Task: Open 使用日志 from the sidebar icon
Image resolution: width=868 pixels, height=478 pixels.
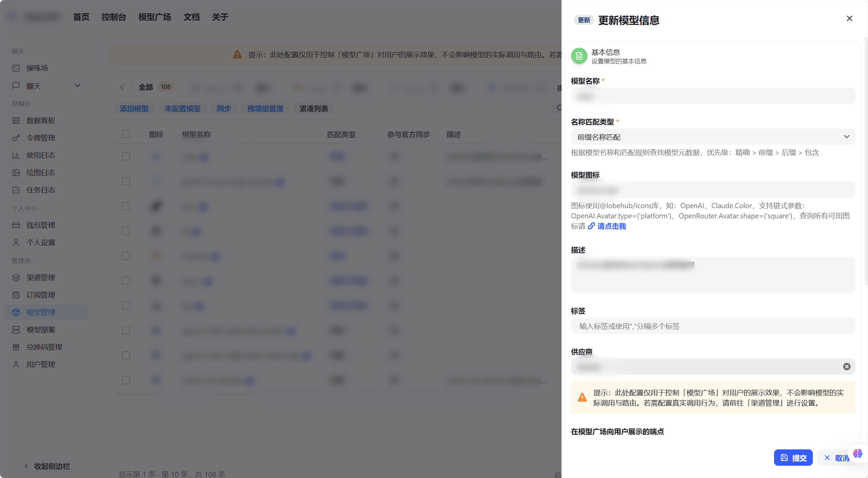Action: (16, 155)
